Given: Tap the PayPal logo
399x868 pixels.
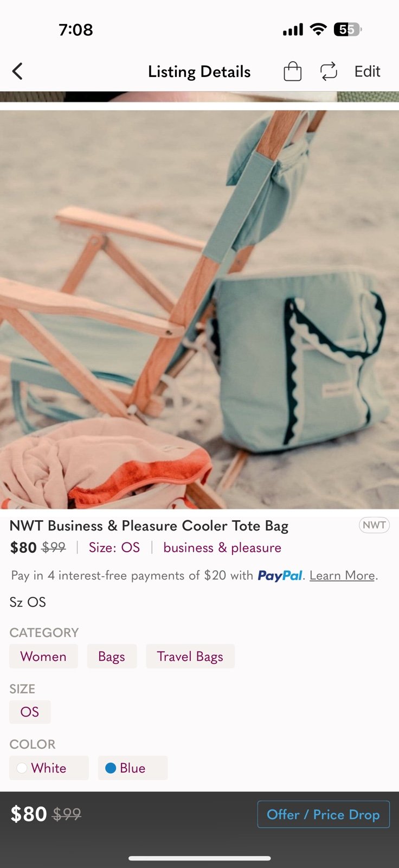Looking at the screenshot, I should point(280,576).
